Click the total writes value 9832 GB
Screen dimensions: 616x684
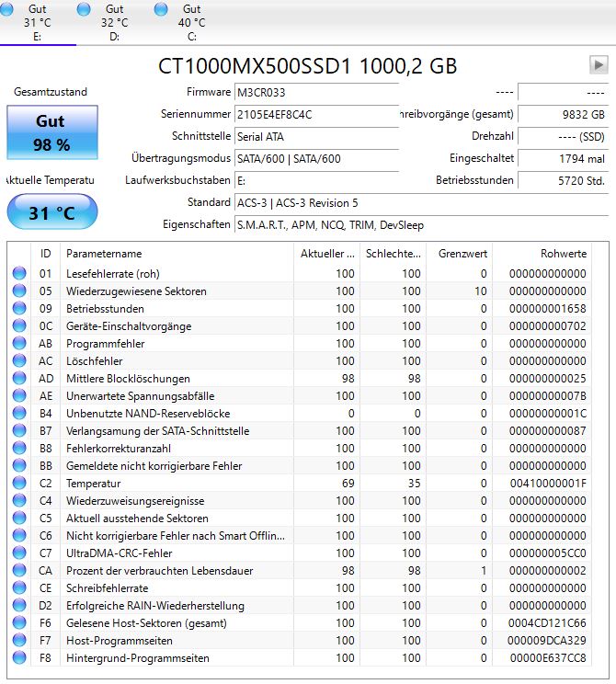[563, 115]
